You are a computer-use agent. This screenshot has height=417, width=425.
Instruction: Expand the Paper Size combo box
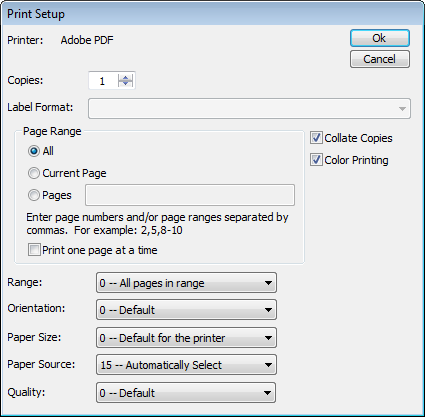click(186, 338)
